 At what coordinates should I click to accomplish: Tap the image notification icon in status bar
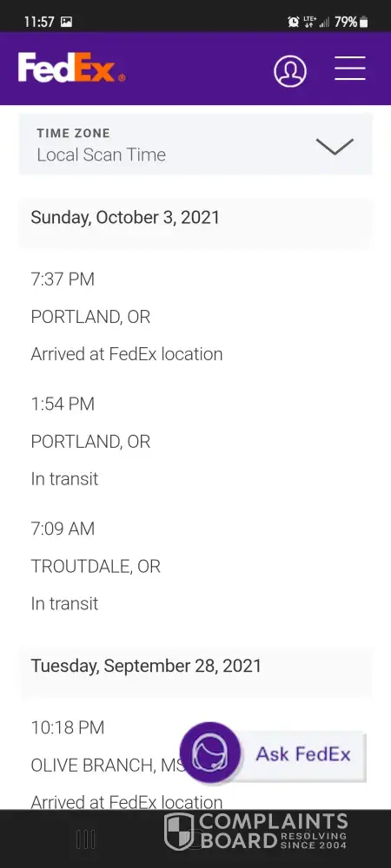[66, 23]
